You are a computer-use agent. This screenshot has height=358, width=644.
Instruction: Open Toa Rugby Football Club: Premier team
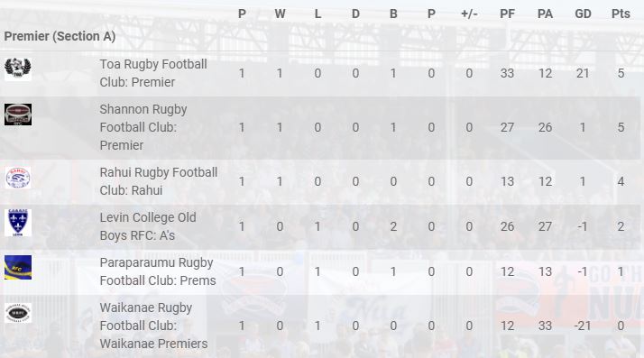point(153,73)
